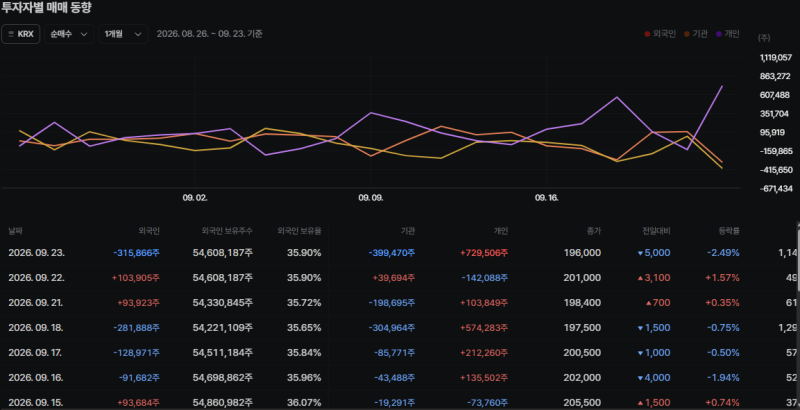Click institution value -304,964주

(x=392, y=328)
